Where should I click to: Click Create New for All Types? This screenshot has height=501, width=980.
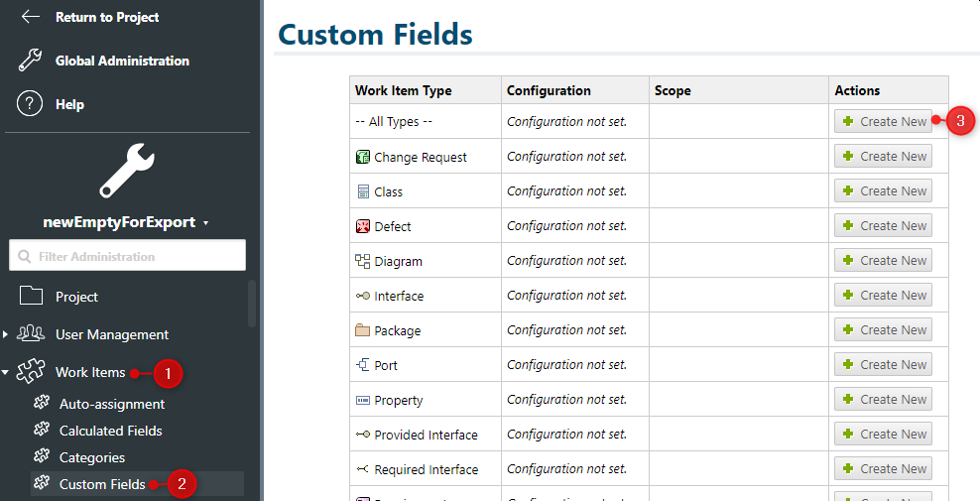point(883,121)
